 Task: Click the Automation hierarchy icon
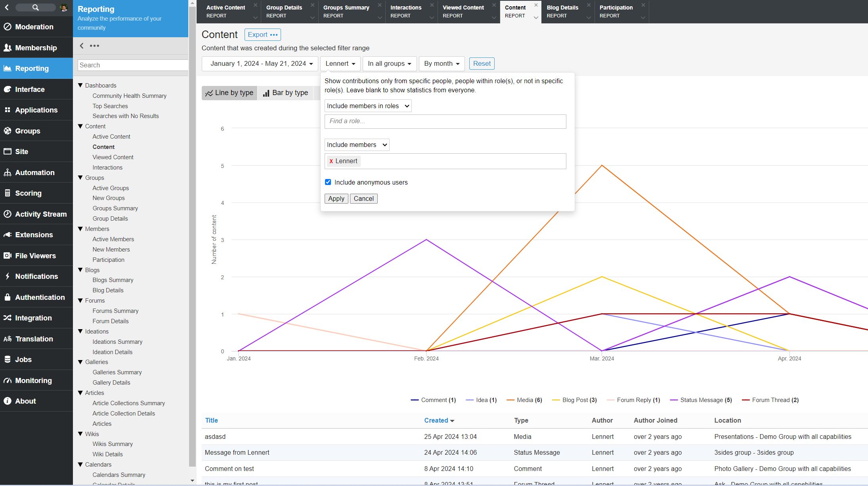point(8,172)
